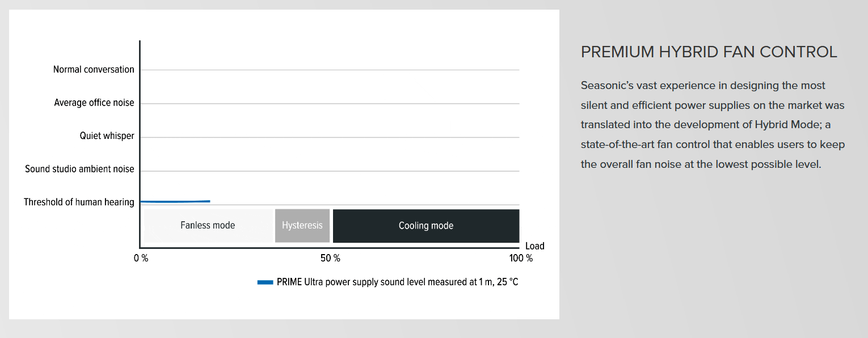Click the Quiet whisper gridline
The height and width of the screenshot is (338, 868).
(330, 137)
